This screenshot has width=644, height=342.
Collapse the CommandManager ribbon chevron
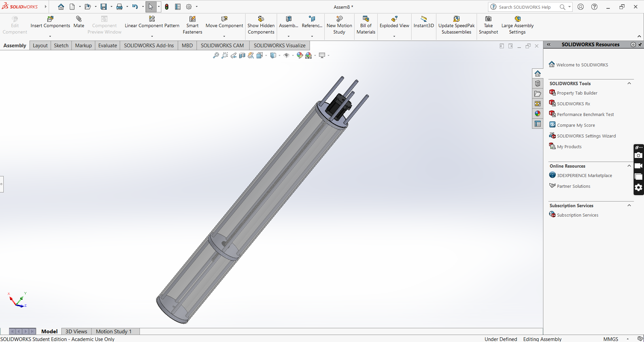639,36
